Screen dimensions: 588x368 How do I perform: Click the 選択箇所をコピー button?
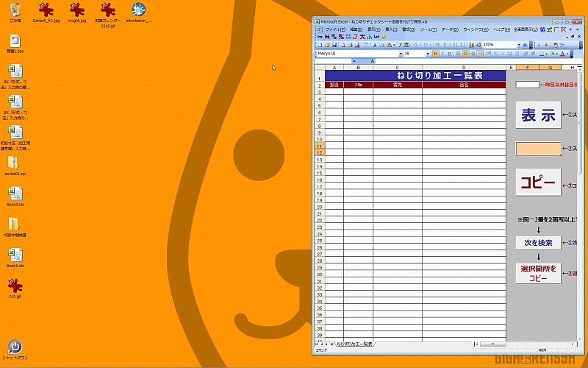pos(538,273)
